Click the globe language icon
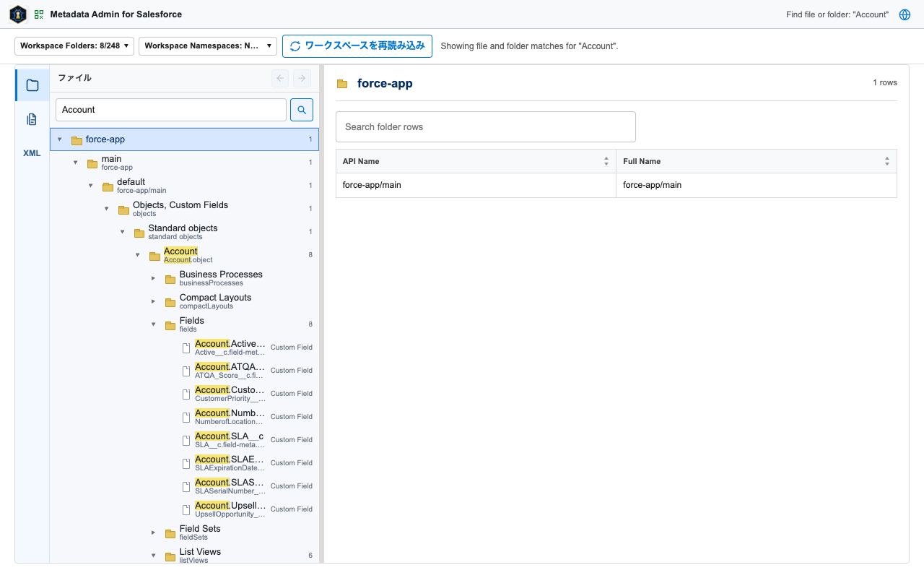Screen dimensions: 924x578 point(905,14)
